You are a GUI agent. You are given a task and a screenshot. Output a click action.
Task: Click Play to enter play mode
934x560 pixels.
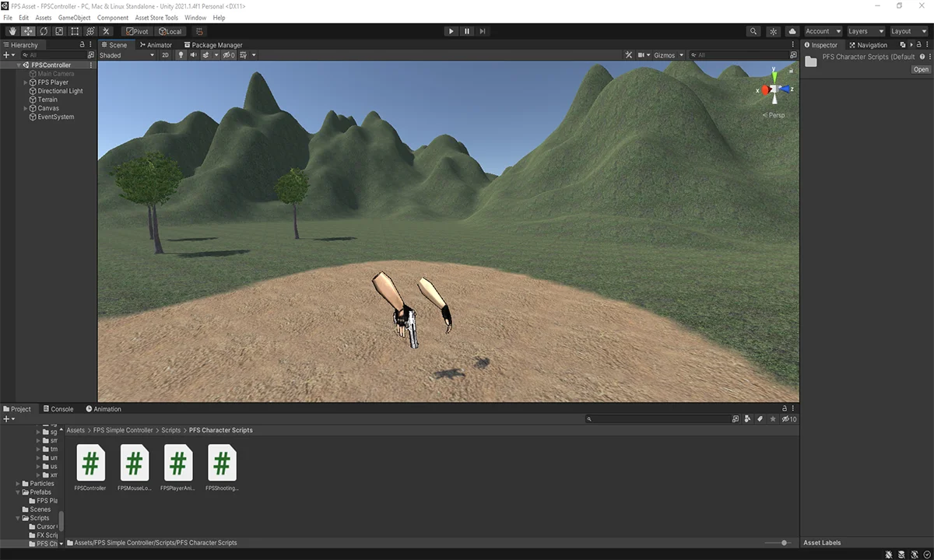[x=451, y=31]
